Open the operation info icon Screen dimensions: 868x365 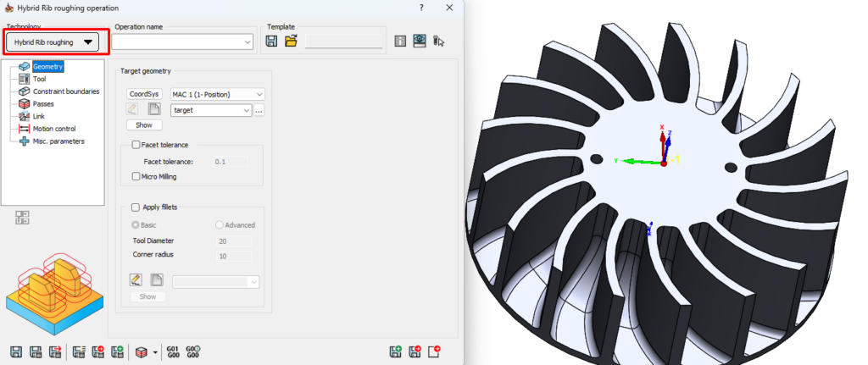(x=400, y=41)
